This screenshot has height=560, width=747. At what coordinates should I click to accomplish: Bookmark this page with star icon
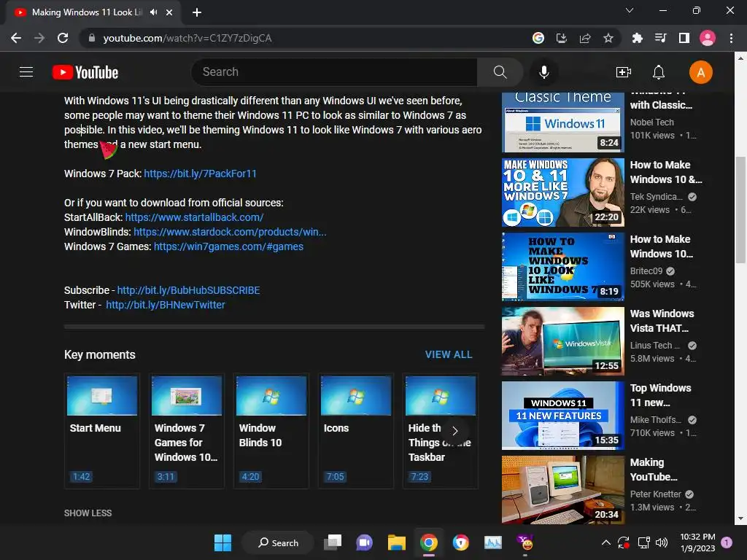[608, 38]
